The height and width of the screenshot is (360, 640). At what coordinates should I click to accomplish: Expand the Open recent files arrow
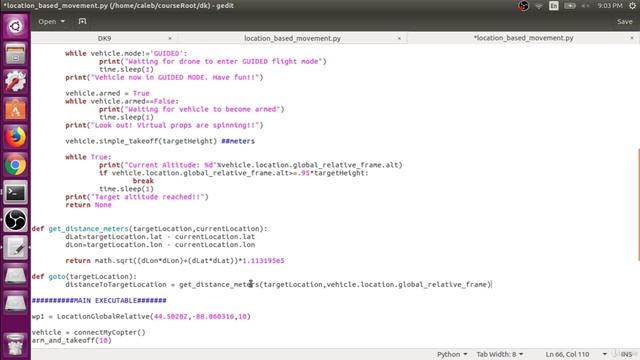click(x=62, y=21)
